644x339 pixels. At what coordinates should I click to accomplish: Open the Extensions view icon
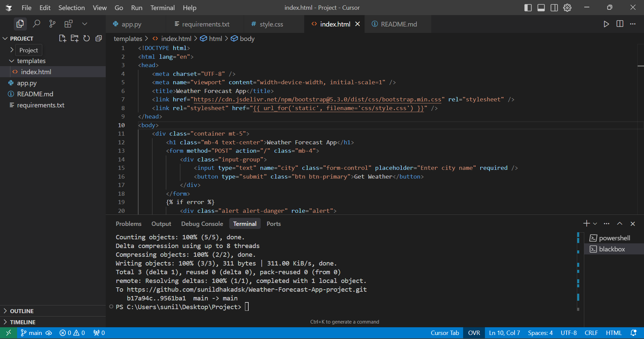tap(68, 24)
